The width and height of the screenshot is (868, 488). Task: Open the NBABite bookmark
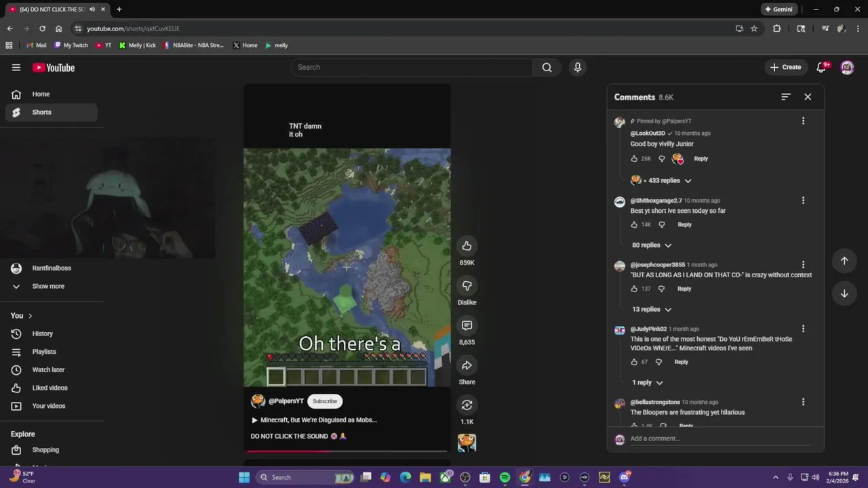[x=194, y=45]
